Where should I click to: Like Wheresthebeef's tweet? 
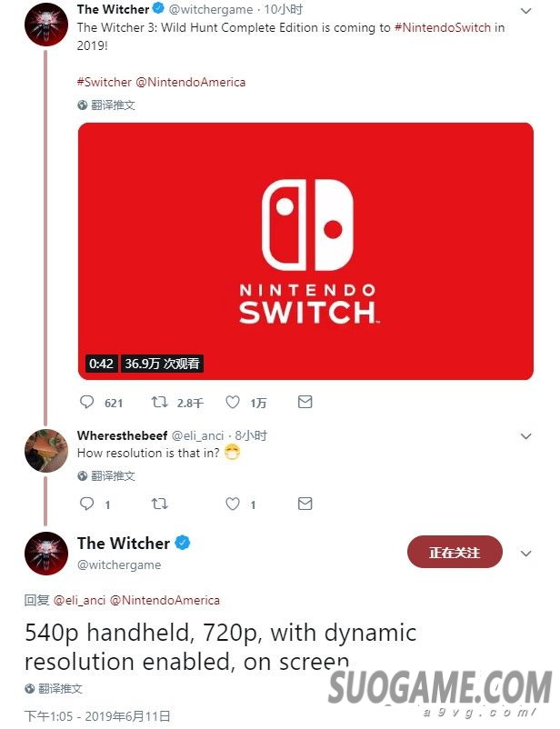click(x=233, y=504)
